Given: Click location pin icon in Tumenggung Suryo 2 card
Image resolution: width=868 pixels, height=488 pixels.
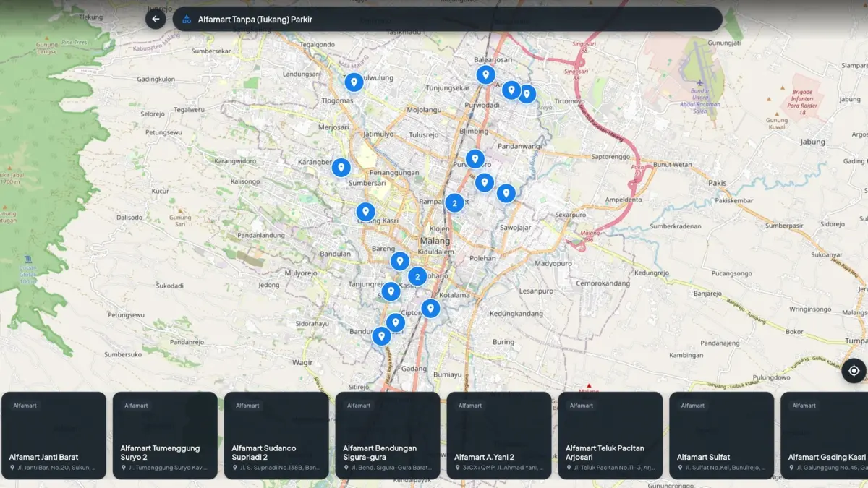Looking at the screenshot, I should 124,468.
